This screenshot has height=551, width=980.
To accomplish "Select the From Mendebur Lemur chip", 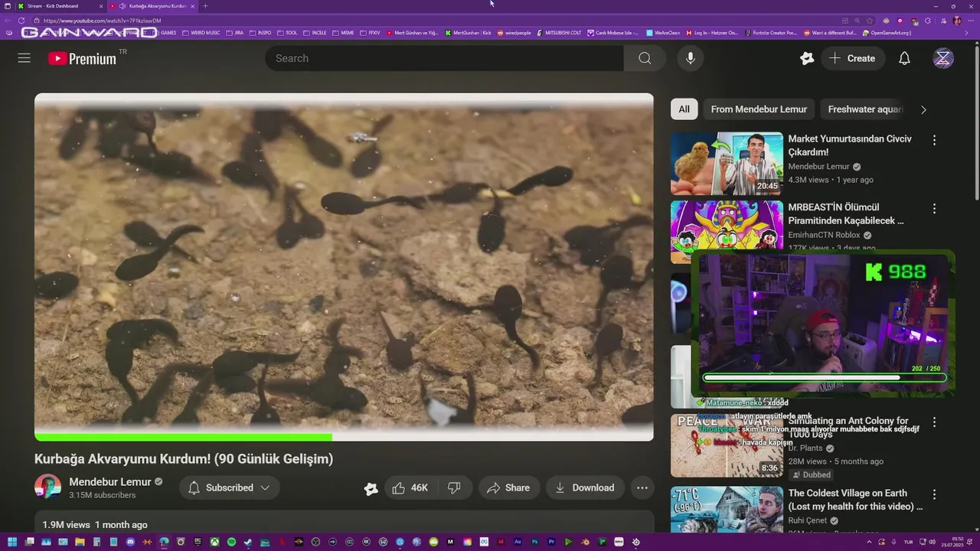I will point(759,109).
